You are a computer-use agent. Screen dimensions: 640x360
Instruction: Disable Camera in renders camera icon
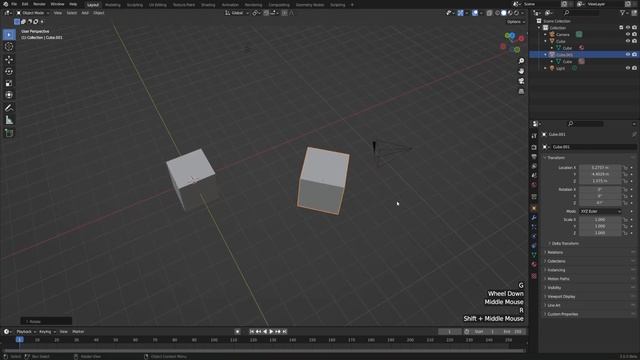pos(634,34)
